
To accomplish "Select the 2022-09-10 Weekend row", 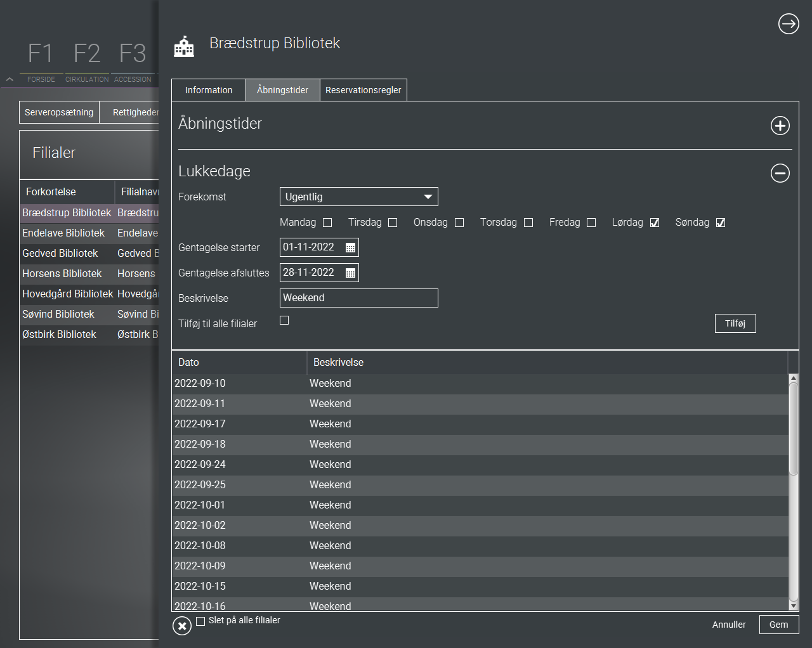I will tap(480, 383).
